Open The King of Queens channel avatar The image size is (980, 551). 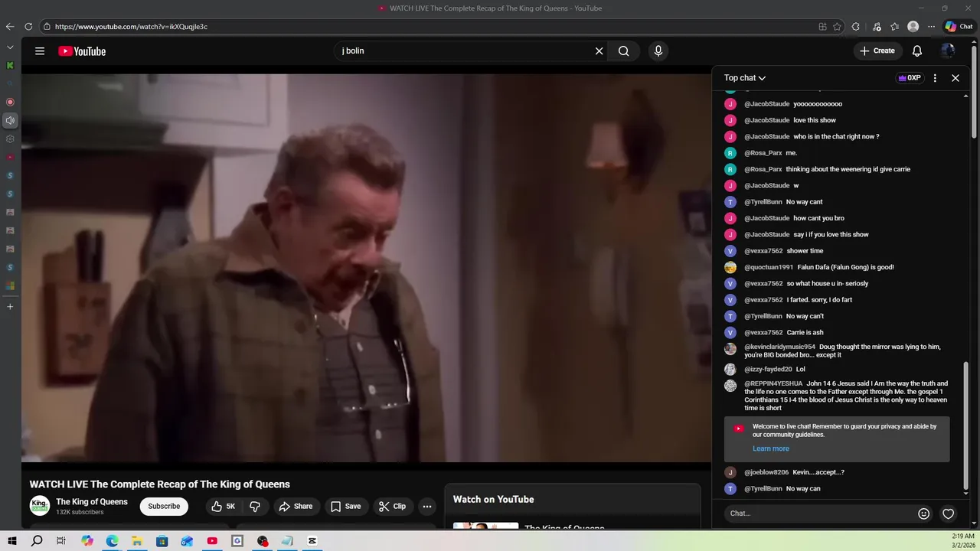click(x=40, y=506)
